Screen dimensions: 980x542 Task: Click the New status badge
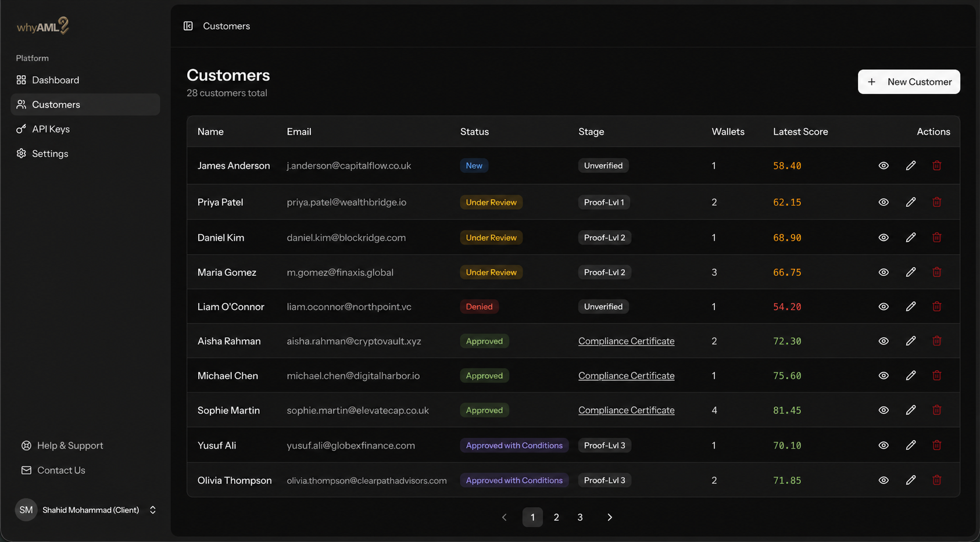[474, 166]
